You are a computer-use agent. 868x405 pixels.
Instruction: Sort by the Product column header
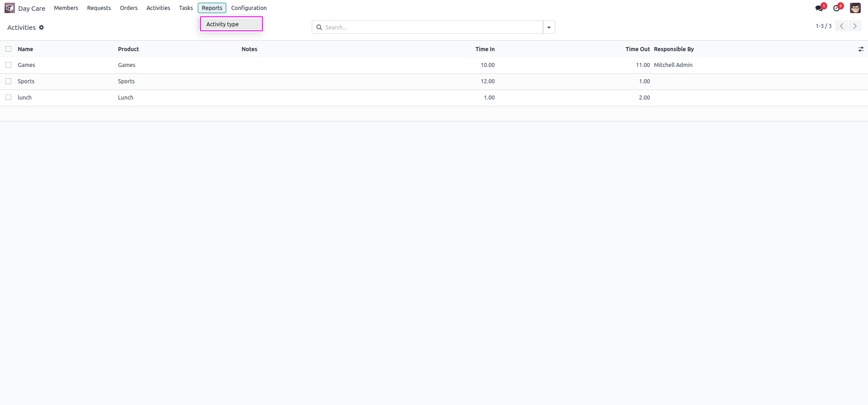tap(129, 49)
